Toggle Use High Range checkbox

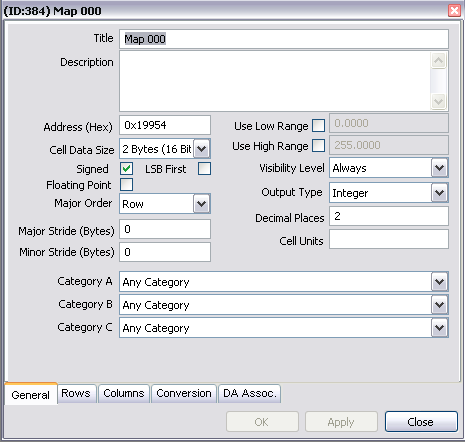click(x=318, y=145)
